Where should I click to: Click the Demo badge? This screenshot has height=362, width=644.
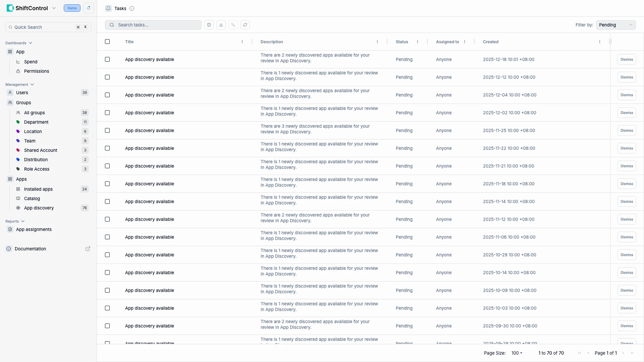click(x=72, y=8)
